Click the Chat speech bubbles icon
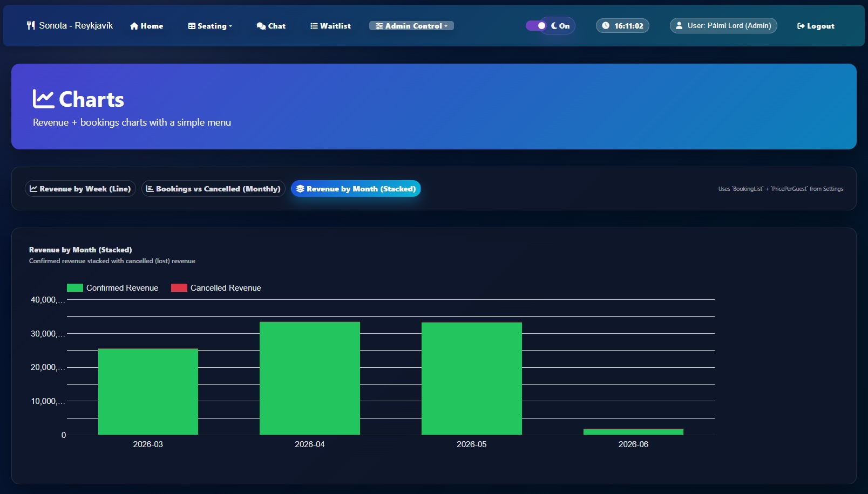 tap(261, 26)
